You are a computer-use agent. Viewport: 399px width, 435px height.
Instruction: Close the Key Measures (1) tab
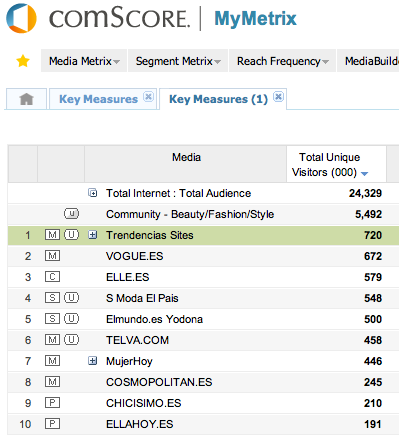click(278, 97)
